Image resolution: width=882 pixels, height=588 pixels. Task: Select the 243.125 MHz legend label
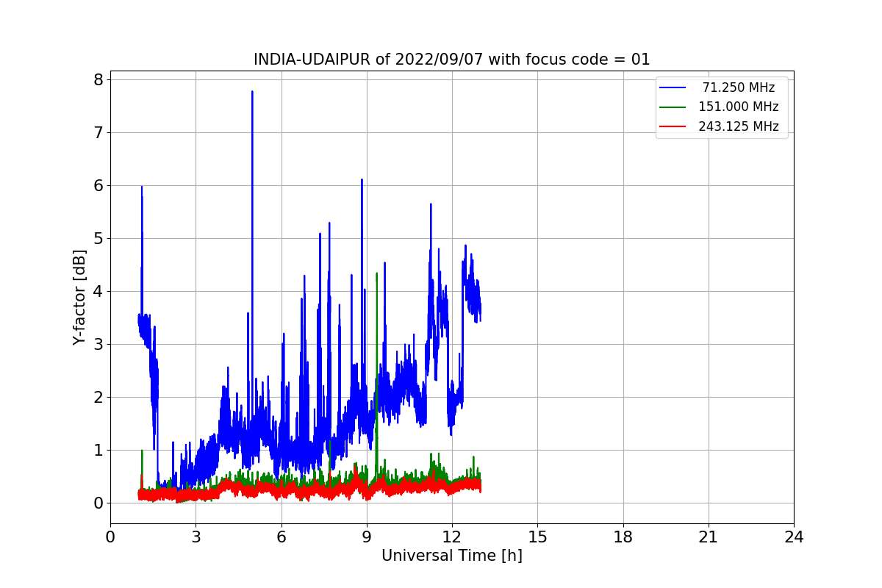click(x=739, y=126)
